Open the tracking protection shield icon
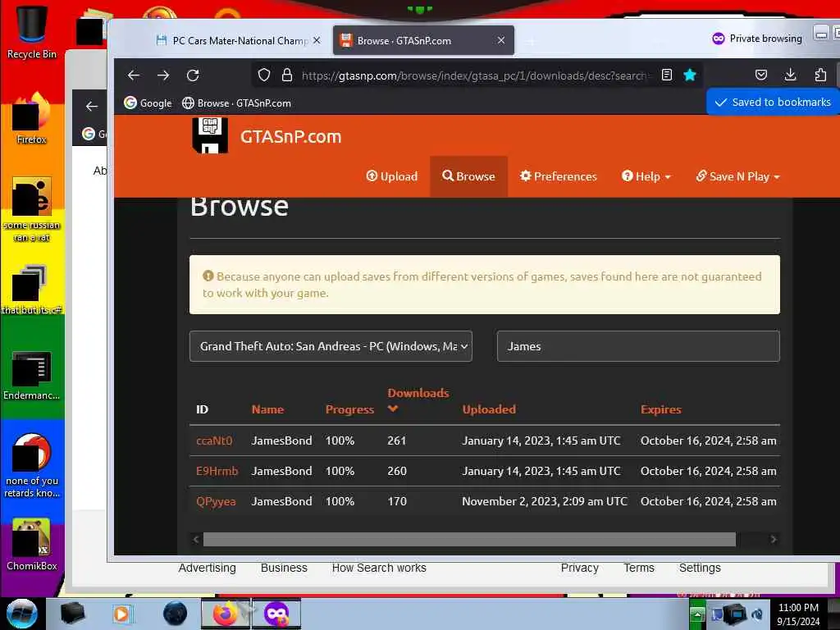The image size is (840, 630). coord(263,75)
